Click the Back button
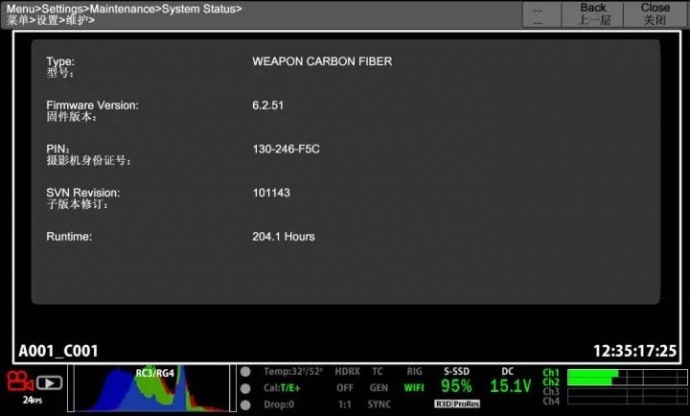The image size is (690, 416). coord(593,13)
